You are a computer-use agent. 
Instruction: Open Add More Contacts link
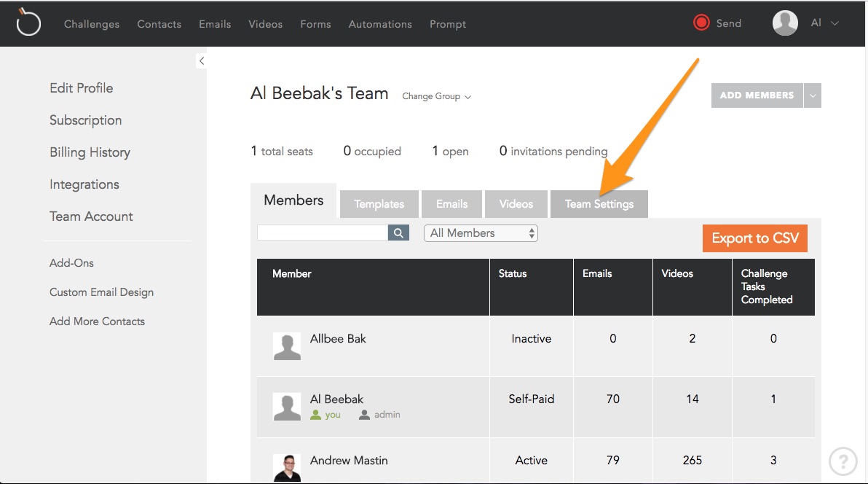tap(97, 321)
